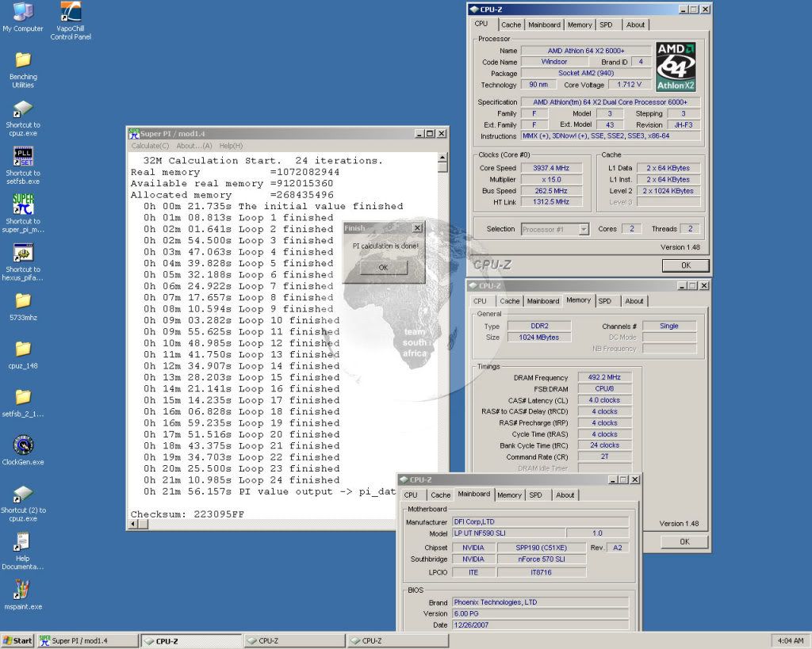The image size is (812, 649).
Task: Click OK in the PI calculation Finish dialog
Action: pos(383,268)
